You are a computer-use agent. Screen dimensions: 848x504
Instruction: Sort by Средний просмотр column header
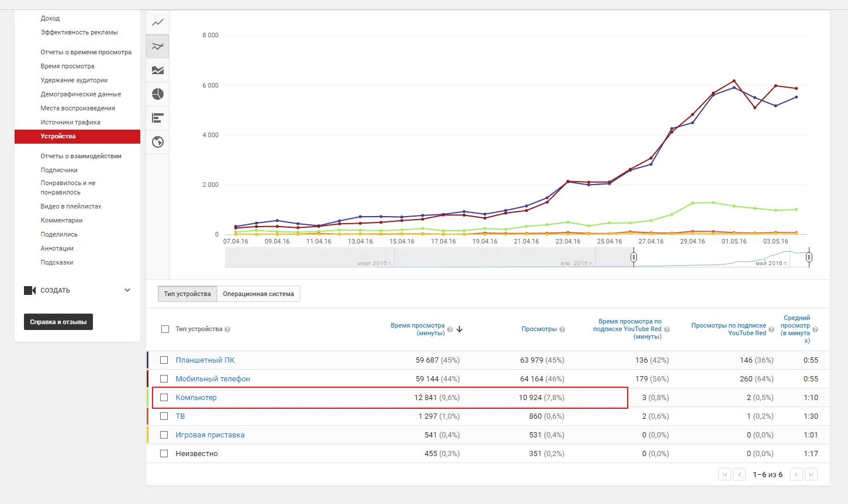pyautogui.click(x=795, y=329)
